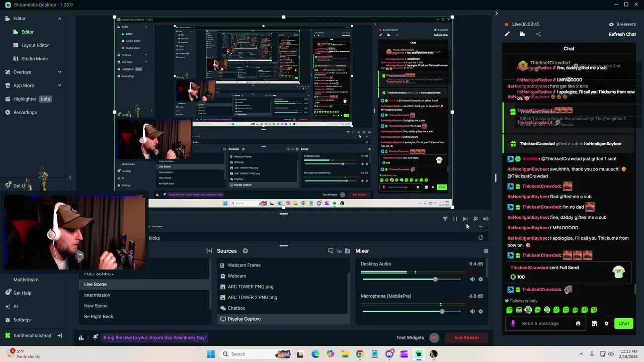
Task: Toggle mute event sounds icon
Action: 475,219
